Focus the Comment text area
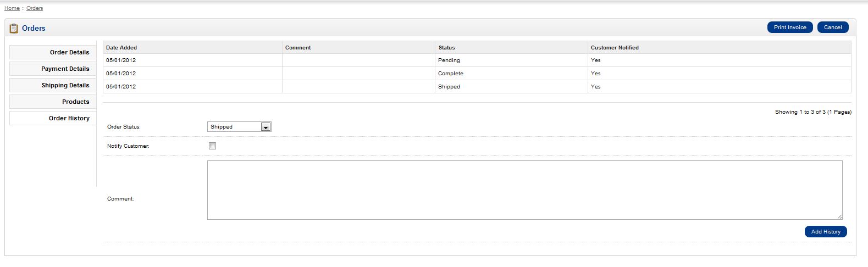This screenshot has width=868, height=267. (524, 190)
